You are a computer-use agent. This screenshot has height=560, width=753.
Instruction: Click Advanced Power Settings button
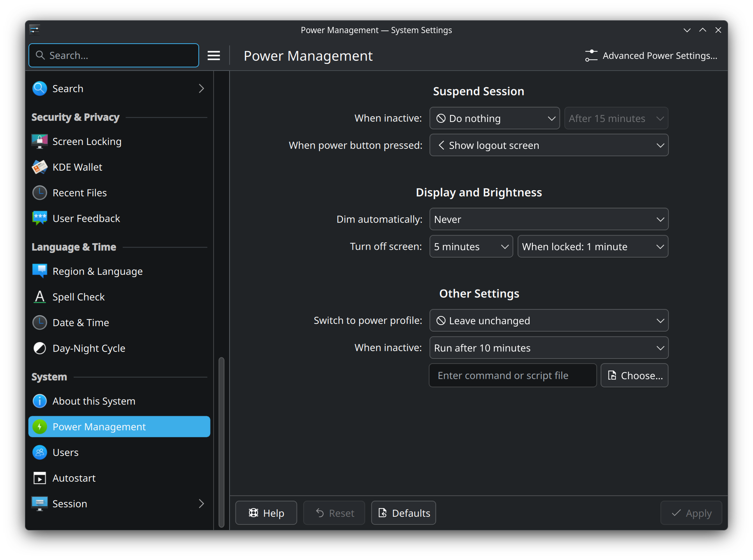651,56
